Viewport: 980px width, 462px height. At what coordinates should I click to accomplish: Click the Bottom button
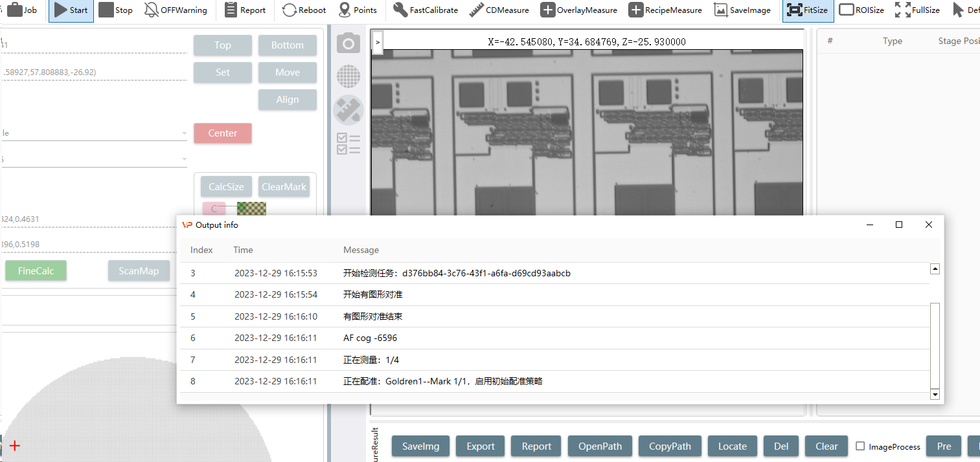(288, 45)
